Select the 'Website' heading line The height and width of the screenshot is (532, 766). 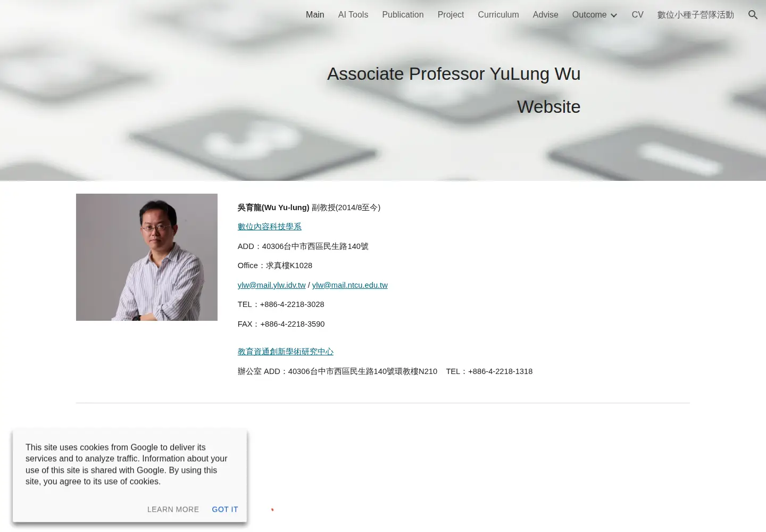point(548,107)
